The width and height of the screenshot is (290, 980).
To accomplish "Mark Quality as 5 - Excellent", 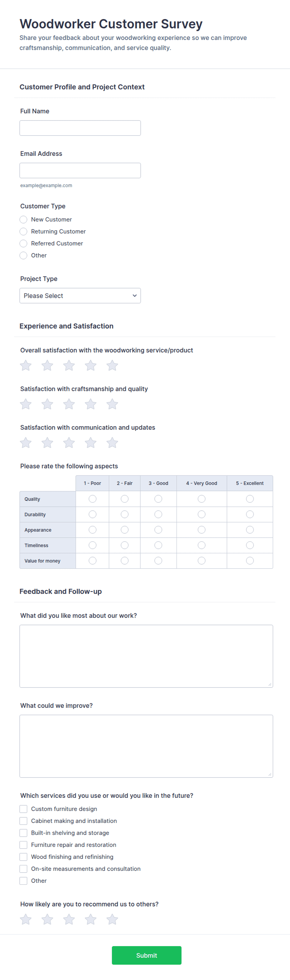I will [x=250, y=499].
